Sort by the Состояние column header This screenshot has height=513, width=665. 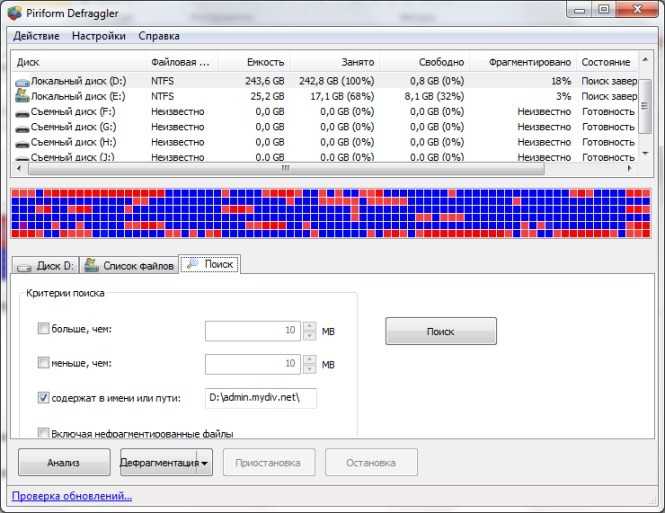pos(607,62)
